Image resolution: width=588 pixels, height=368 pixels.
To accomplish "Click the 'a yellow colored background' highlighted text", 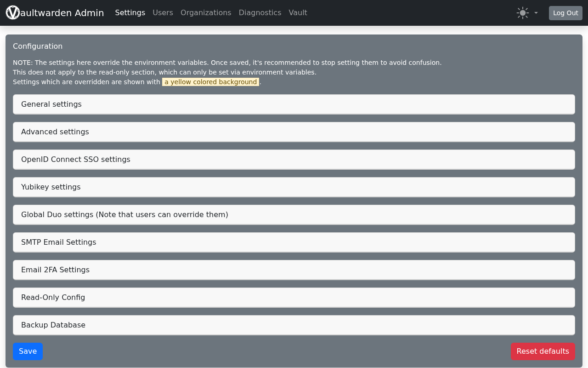I will [x=211, y=82].
